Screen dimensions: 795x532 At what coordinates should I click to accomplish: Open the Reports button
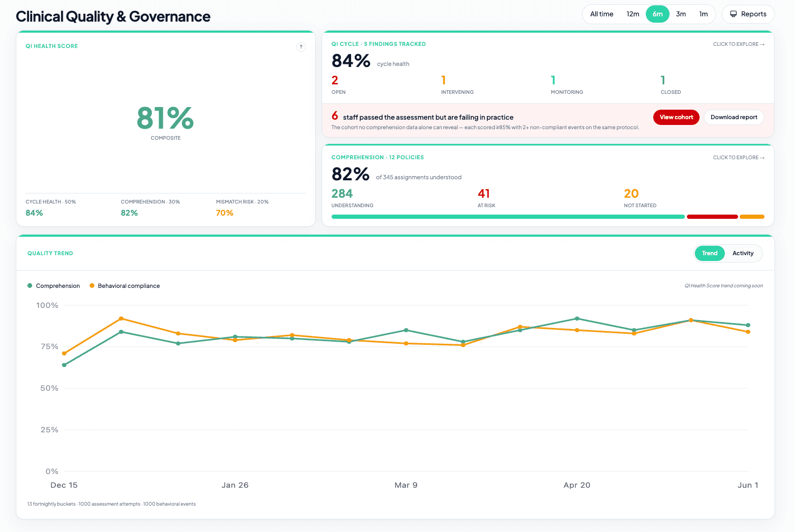coord(748,14)
